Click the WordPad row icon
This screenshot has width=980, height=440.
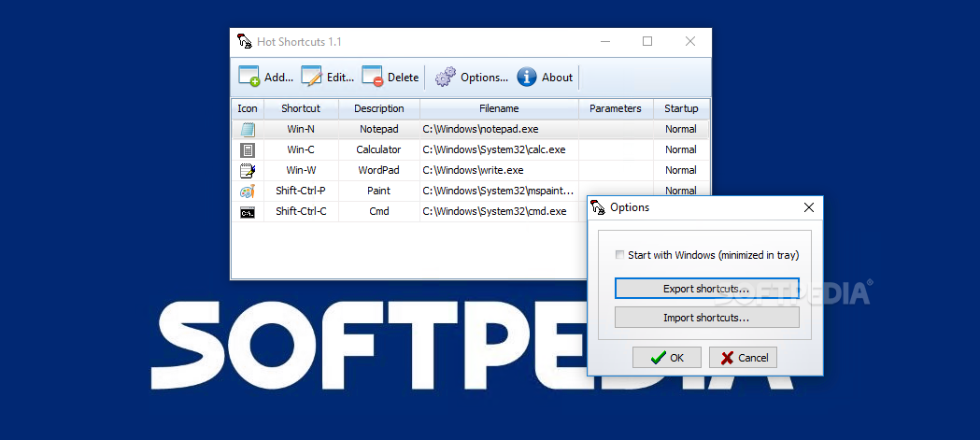pyautogui.click(x=248, y=171)
